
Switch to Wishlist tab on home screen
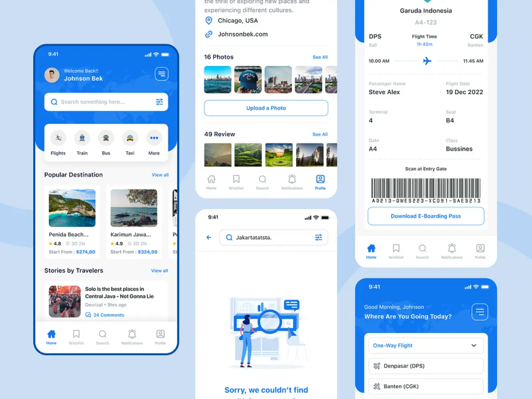[76, 337]
